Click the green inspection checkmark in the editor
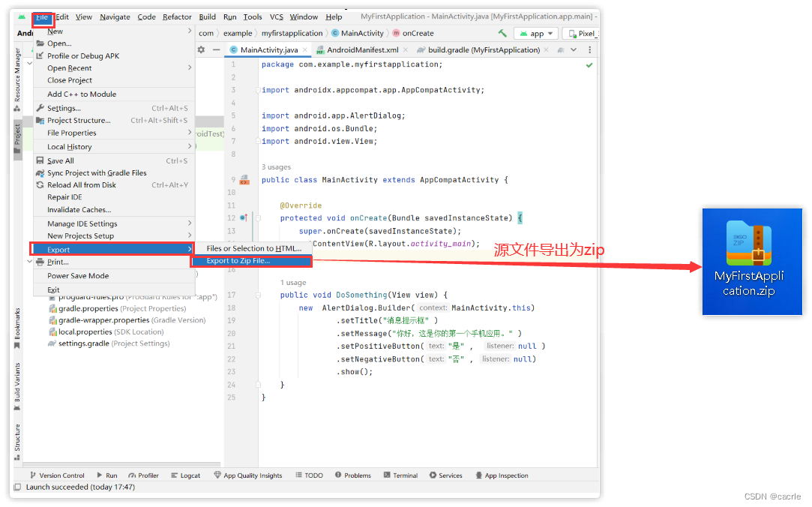 coord(589,65)
